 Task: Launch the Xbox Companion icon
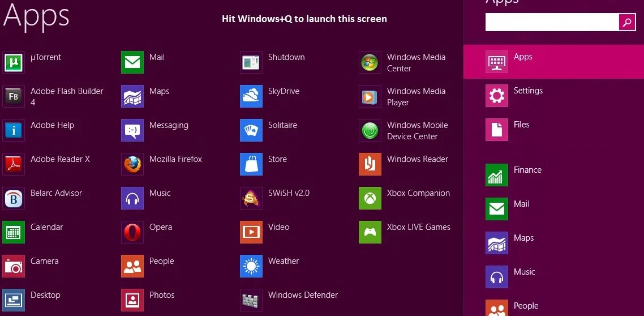(370, 198)
